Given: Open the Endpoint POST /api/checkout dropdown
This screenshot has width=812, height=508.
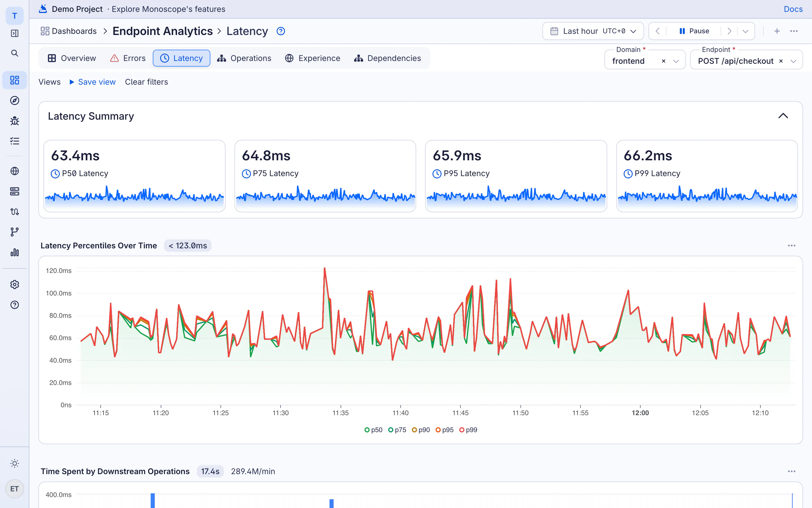Looking at the screenshot, I should pyautogui.click(x=746, y=60).
